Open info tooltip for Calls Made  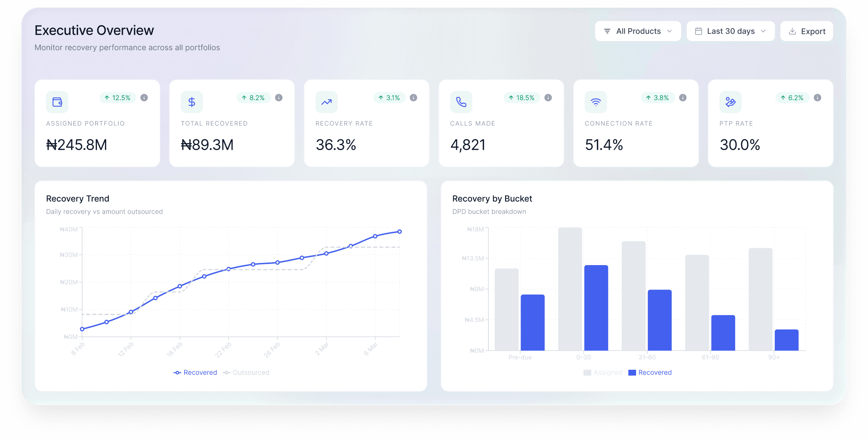pos(548,98)
